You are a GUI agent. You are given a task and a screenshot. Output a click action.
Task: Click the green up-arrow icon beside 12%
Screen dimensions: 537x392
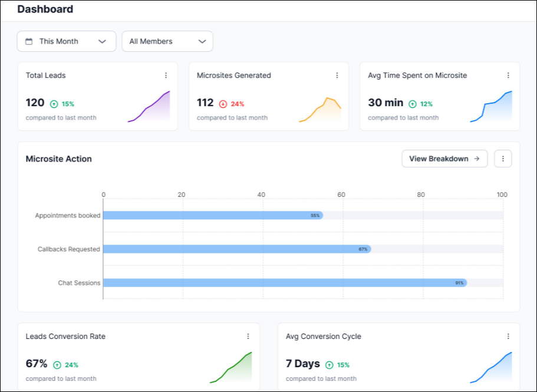tap(413, 104)
